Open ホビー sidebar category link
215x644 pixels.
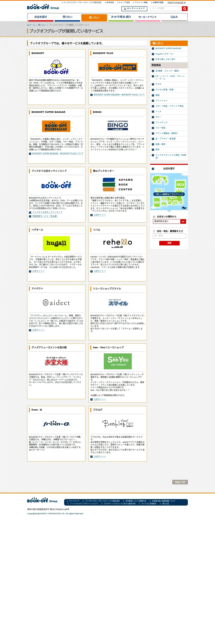tap(158, 117)
